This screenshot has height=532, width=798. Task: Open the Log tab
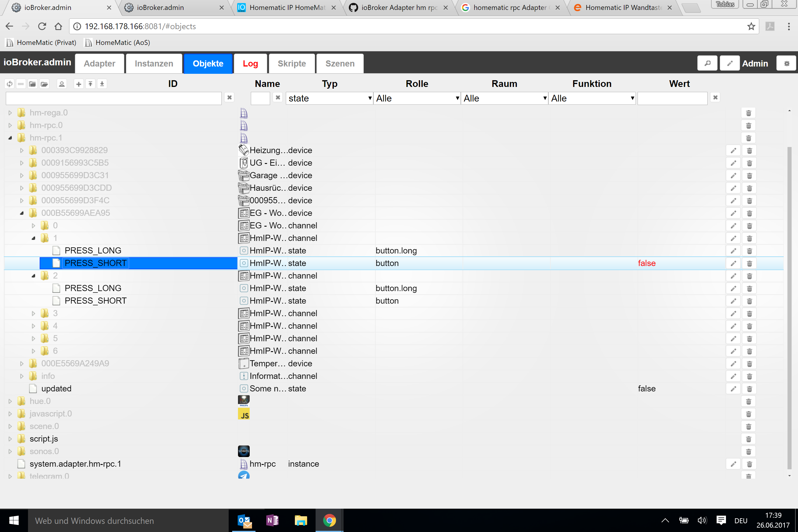point(250,64)
